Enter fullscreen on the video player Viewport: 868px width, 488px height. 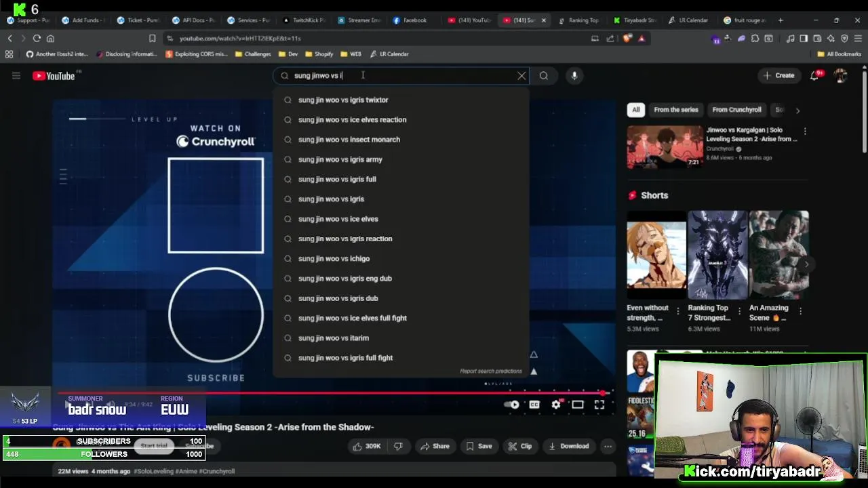[599, 405]
